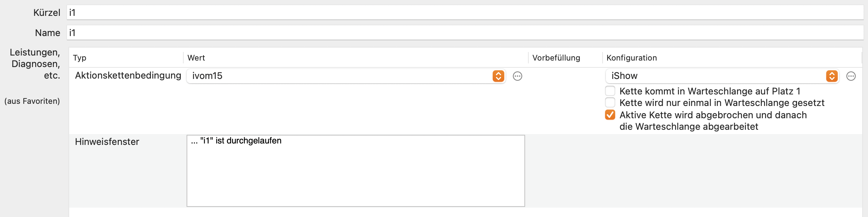Click the empty Vorbefüllung cell of Aktionskettenbedingung
868x217 pixels.
565,101
